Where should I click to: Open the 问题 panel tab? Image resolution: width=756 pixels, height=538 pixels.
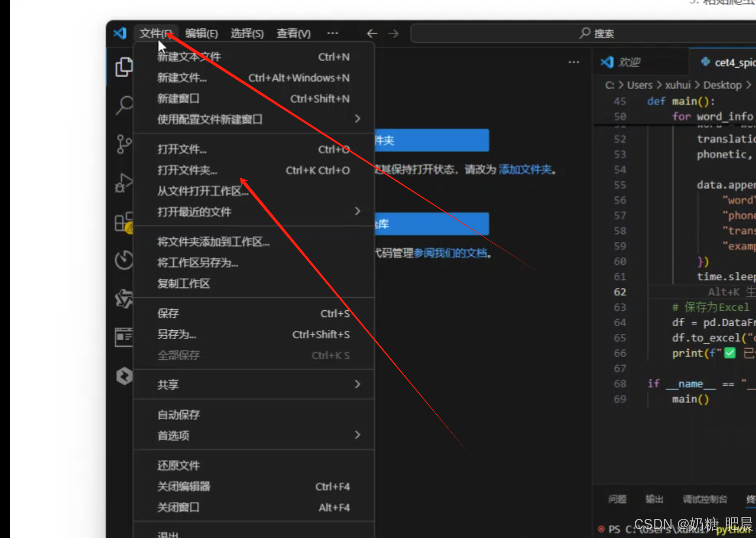(617, 499)
